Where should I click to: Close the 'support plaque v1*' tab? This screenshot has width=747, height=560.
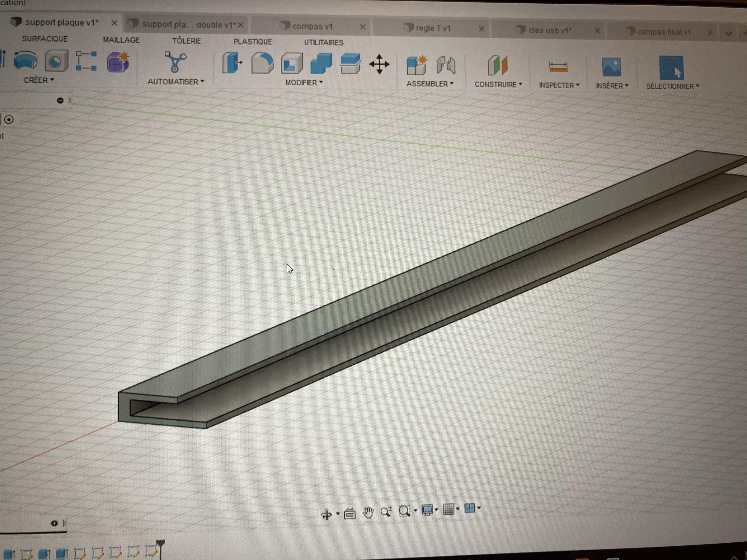(114, 23)
